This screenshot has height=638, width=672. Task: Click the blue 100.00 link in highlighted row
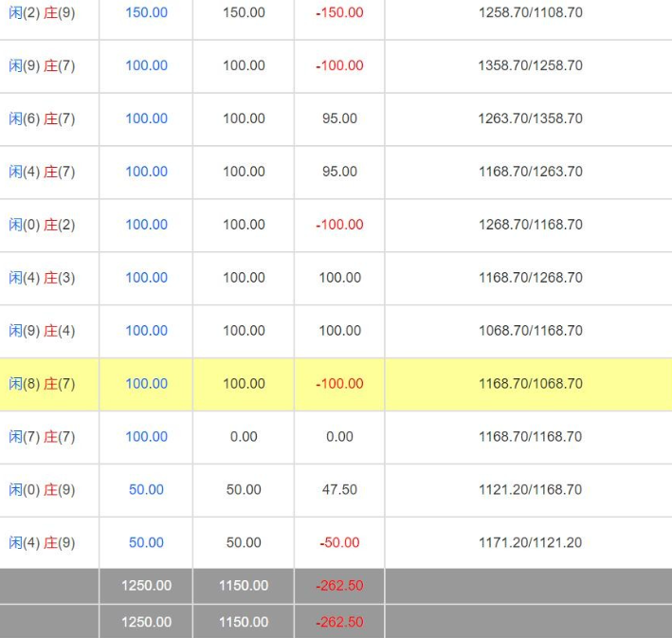146,384
